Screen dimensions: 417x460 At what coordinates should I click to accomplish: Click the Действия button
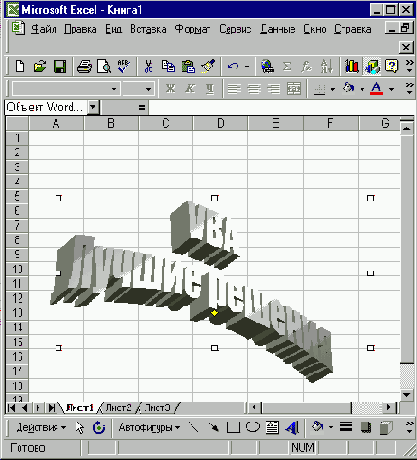(41, 427)
